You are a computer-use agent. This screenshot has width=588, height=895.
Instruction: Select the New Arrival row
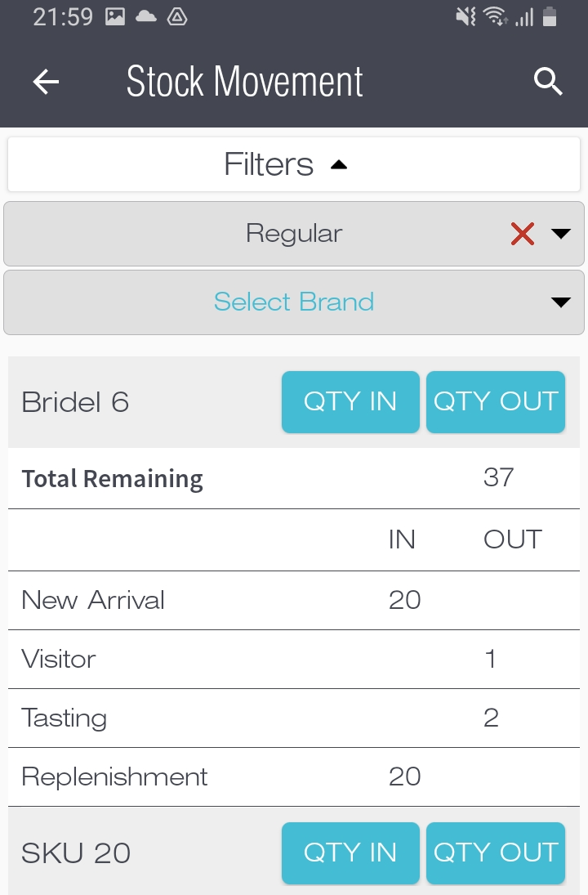click(x=294, y=601)
